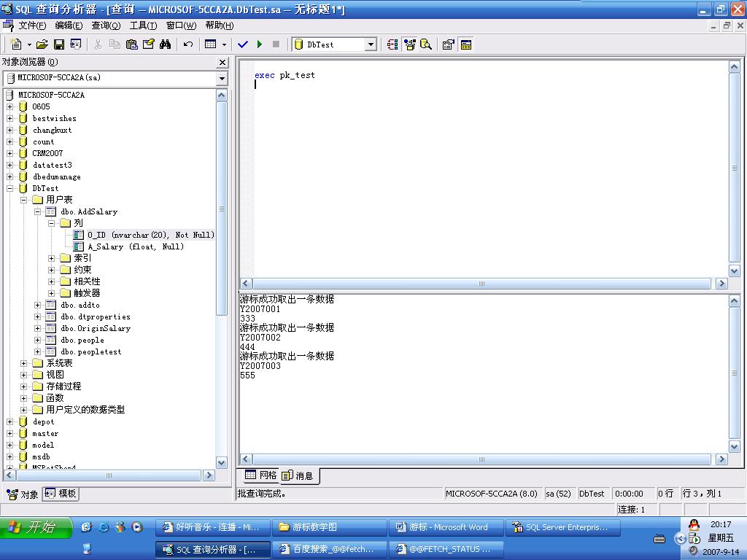Open the 编辑(E) menu
The image size is (747, 560).
tap(69, 26)
